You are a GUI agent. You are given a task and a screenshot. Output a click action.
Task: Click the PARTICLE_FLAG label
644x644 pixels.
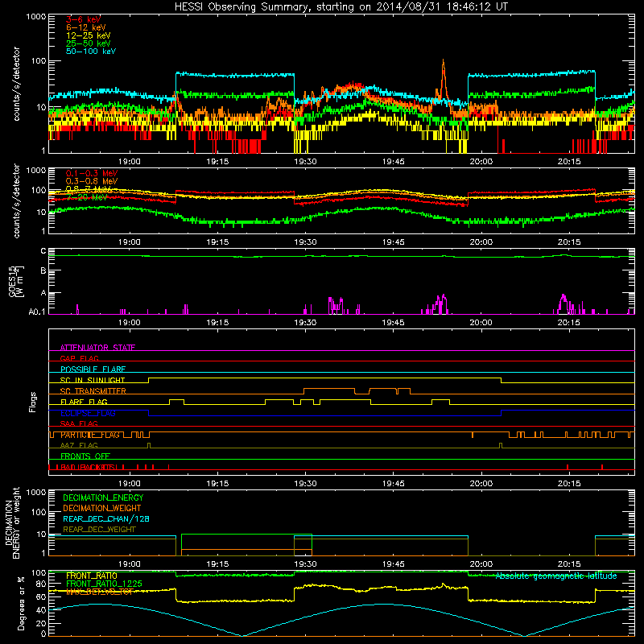(90, 435)
